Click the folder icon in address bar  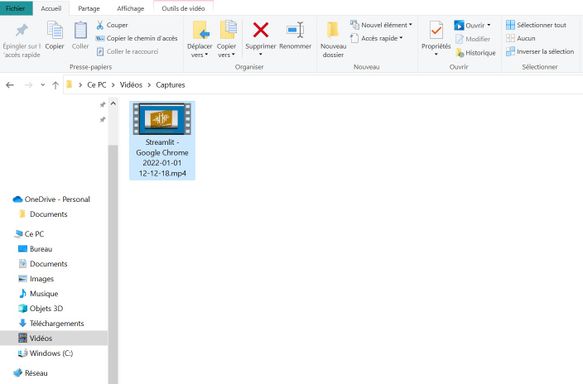point(69,85)
